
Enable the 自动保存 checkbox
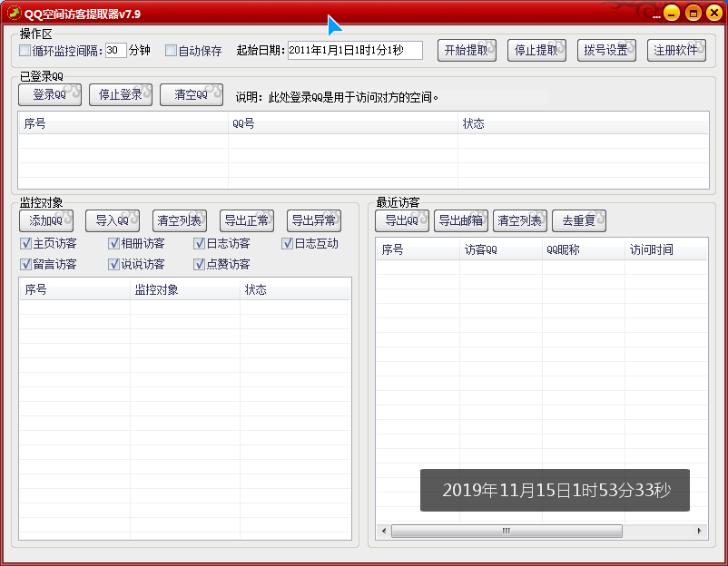[171, 50]
